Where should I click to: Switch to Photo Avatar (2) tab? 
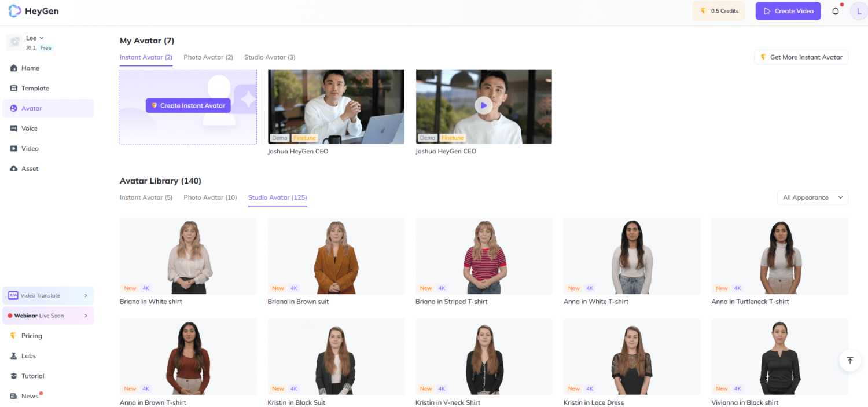[x=208, y=57]
